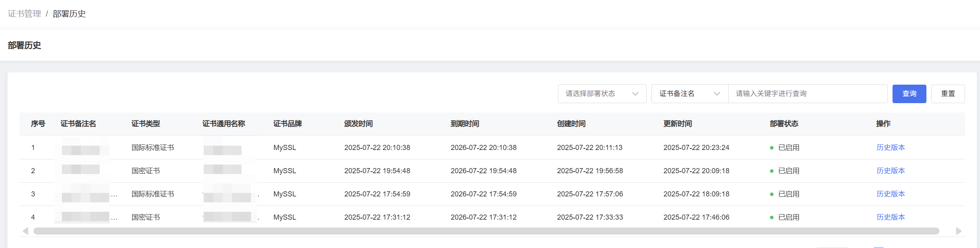Click the horizontal scrollbar thumb
980x248 pixels.
486,231
